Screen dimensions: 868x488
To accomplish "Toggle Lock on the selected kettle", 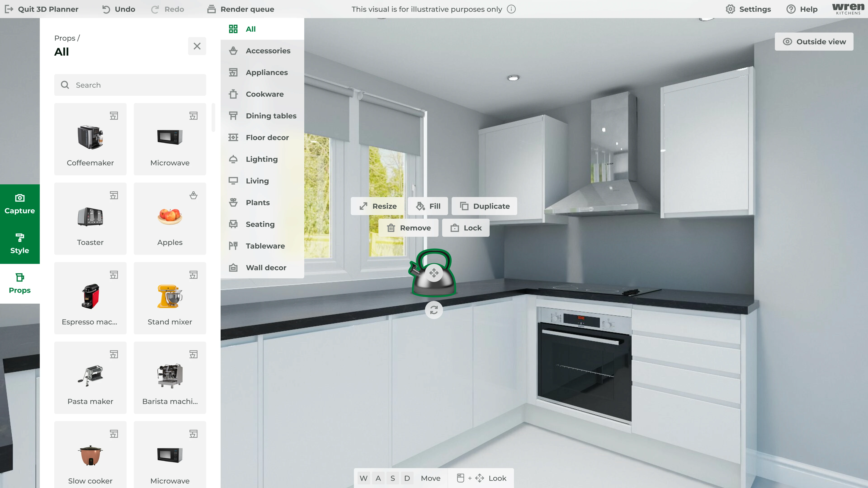I will coord(466,228).
